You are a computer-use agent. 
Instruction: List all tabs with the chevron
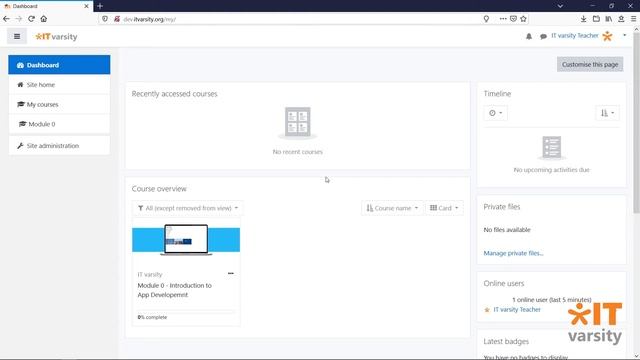click(560, 6)
